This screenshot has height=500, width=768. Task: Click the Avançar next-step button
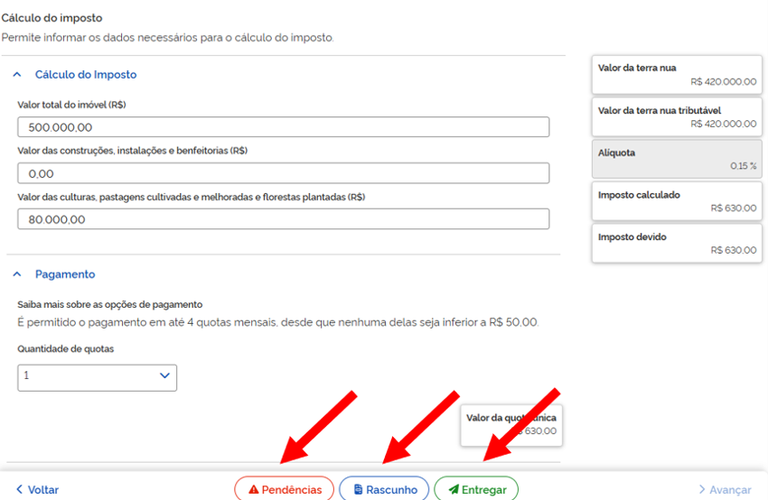click(x=725, y=490)
